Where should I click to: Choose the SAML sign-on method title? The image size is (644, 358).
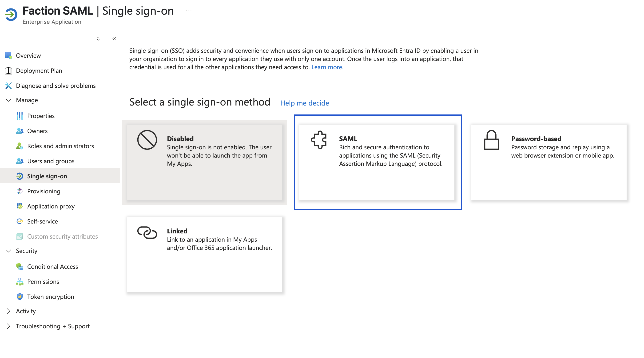pos(348,139)
